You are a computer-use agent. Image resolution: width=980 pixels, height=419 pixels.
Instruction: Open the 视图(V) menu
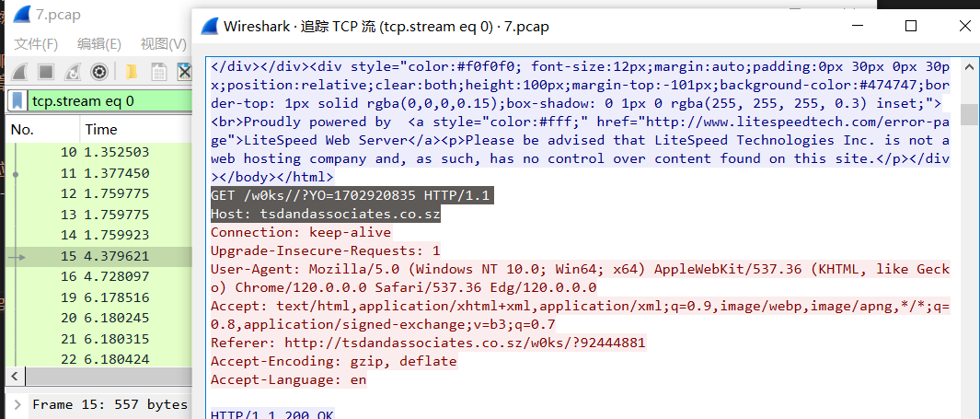[163, 43]
